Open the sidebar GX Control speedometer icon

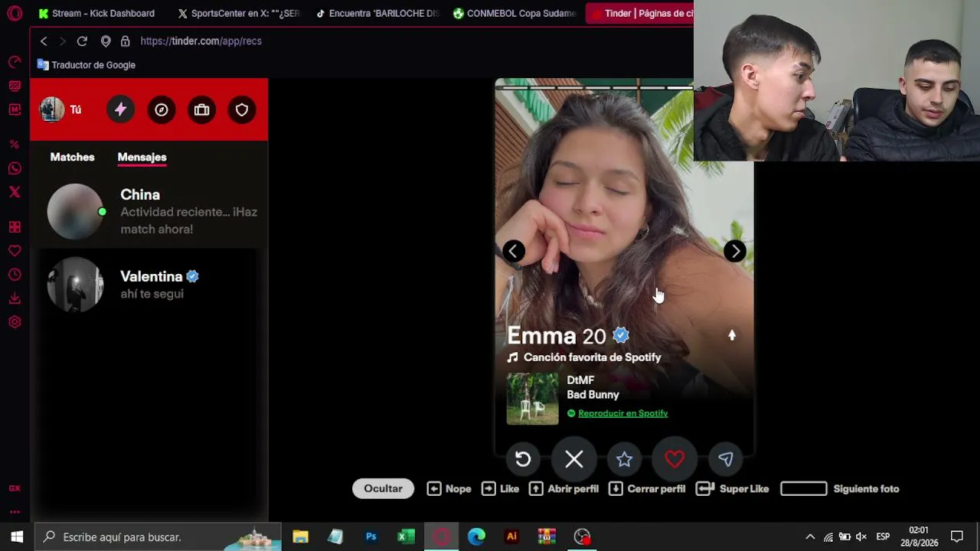coord(15,62)
